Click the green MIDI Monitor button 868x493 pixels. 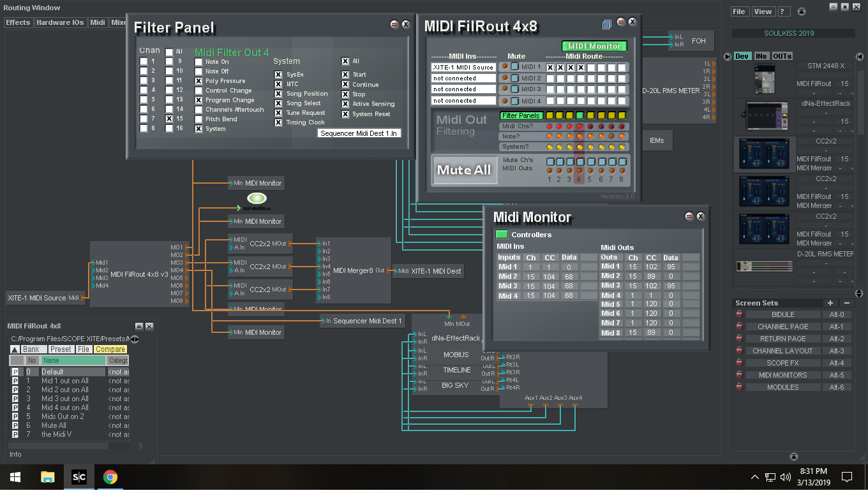(x=594, y=46)
